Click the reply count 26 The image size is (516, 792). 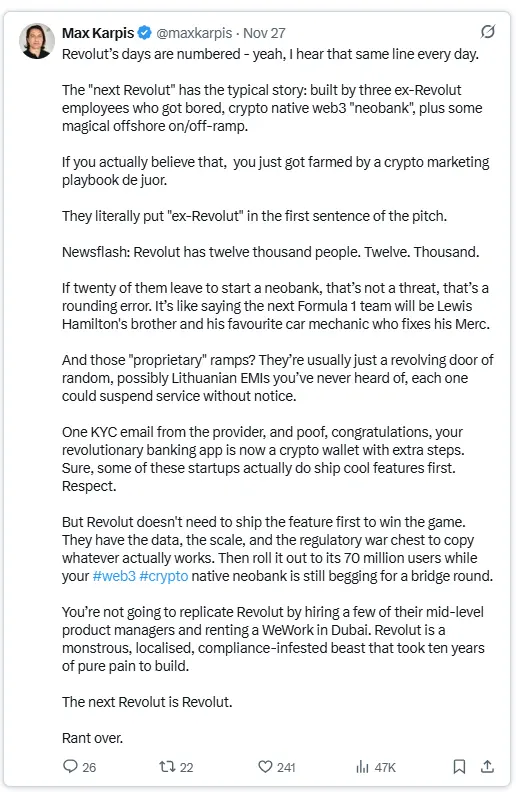pos(89,767)
